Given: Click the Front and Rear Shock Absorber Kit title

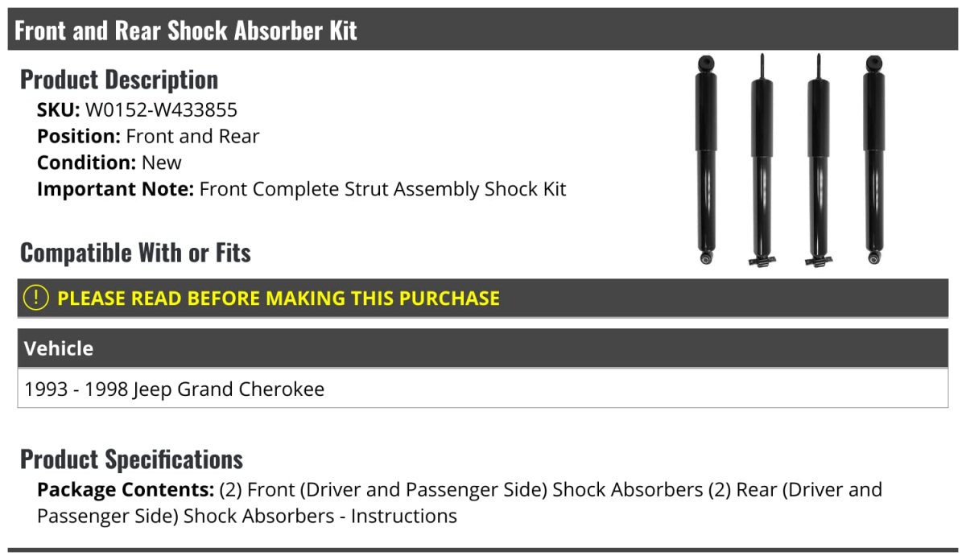Looking at the screenshot, I should pyautogui.click(x=186, y=31).
